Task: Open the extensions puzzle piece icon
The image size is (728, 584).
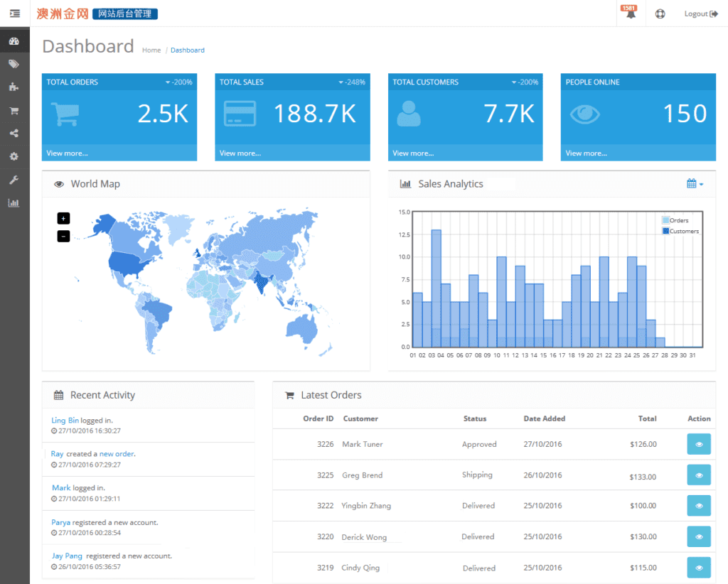Action: pyautogui.click(x=14, y=87)
